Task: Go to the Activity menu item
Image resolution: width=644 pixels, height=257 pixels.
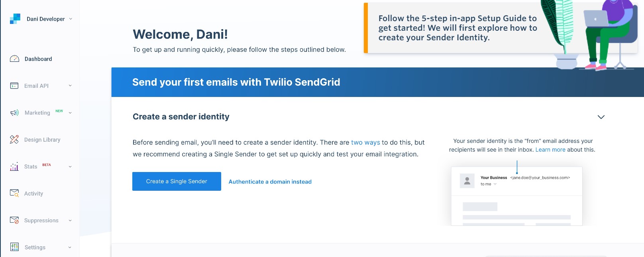Action: 33,194
